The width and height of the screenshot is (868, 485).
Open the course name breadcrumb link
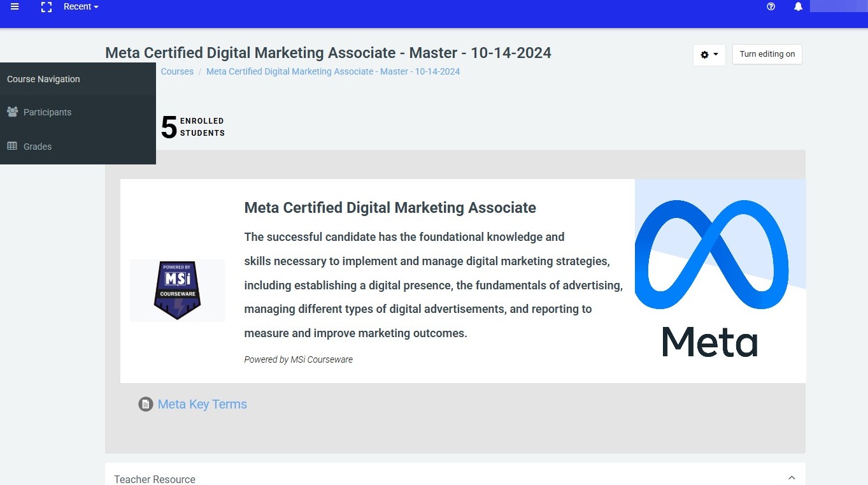pos(333,71)
